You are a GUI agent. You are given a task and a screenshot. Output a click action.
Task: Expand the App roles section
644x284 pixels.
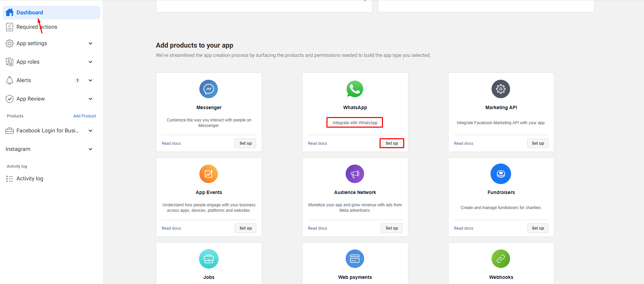[90, 62]
